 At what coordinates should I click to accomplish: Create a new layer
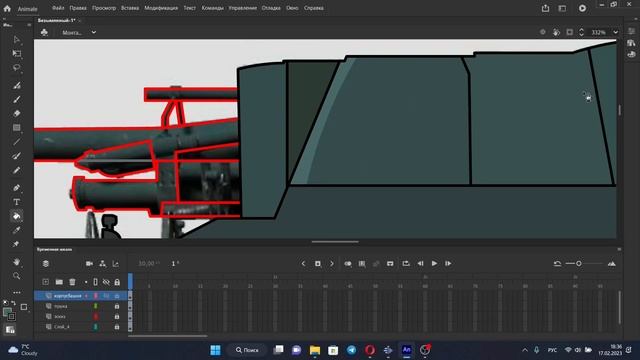click(x=46, y=282)
